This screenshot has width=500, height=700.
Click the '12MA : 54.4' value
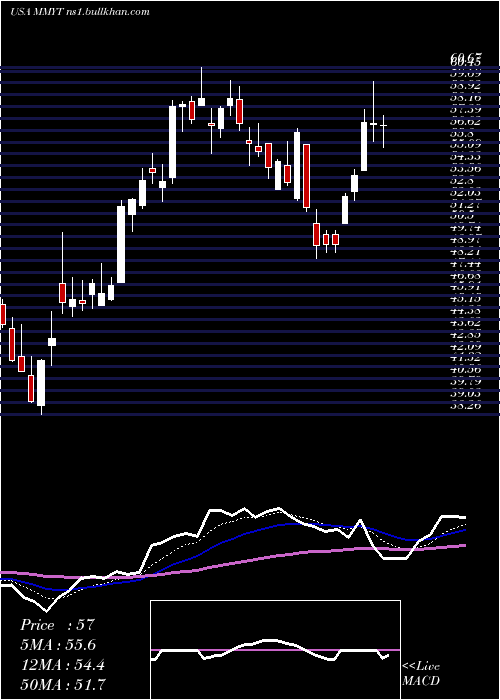click(x=62, y=665)
